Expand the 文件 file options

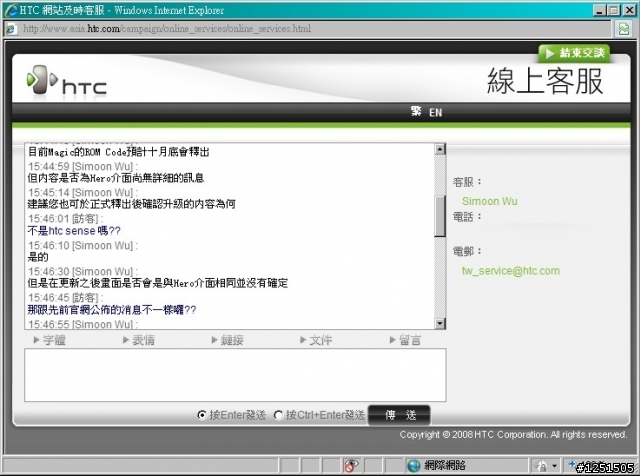click(x=316, y=340)
